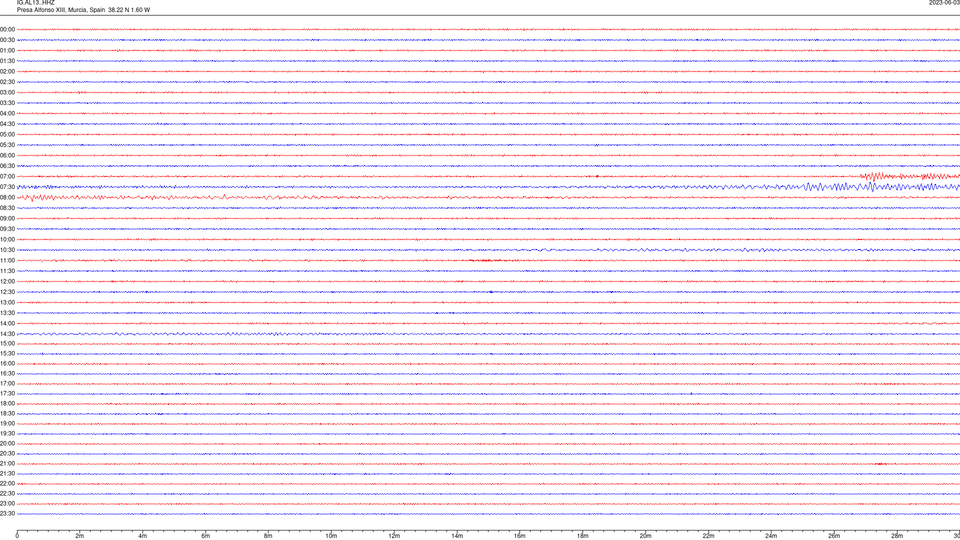Select the 01:00 row label

point(7,51)
